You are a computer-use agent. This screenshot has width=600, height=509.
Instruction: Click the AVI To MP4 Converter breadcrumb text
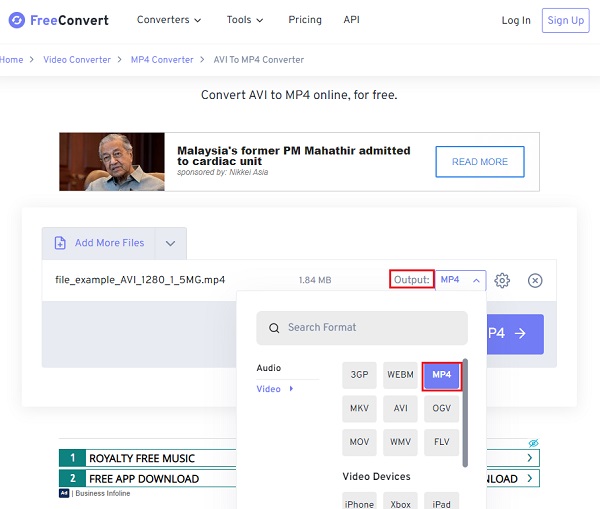[x=259, y=60]
